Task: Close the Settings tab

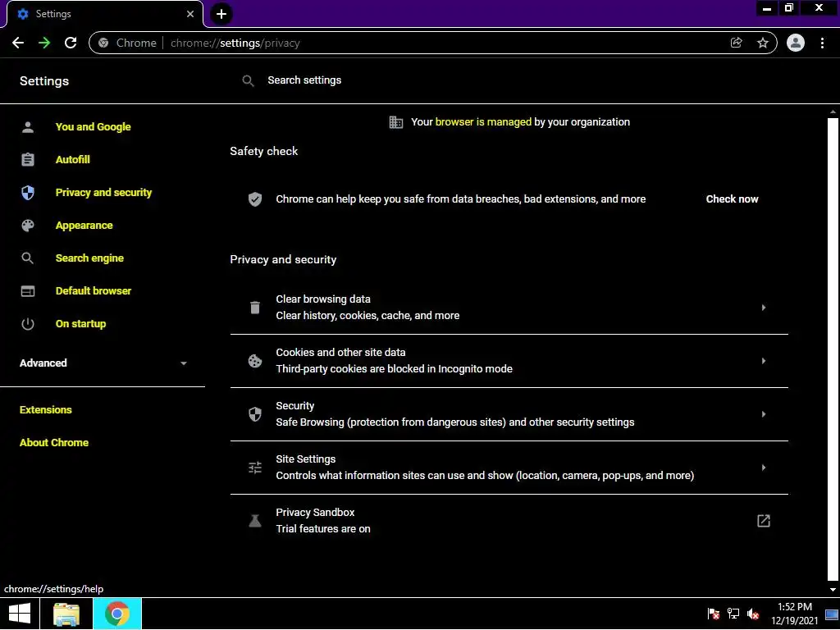Action: (190, 14)
